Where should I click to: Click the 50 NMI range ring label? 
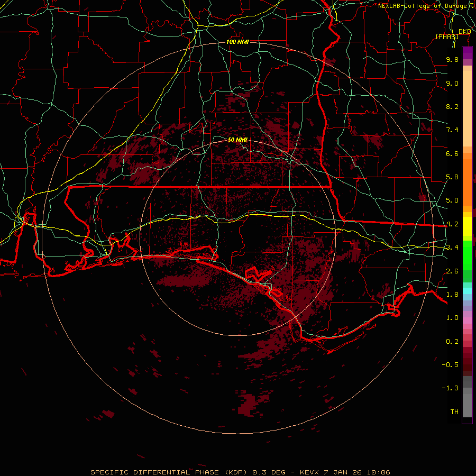click(237, 140)
